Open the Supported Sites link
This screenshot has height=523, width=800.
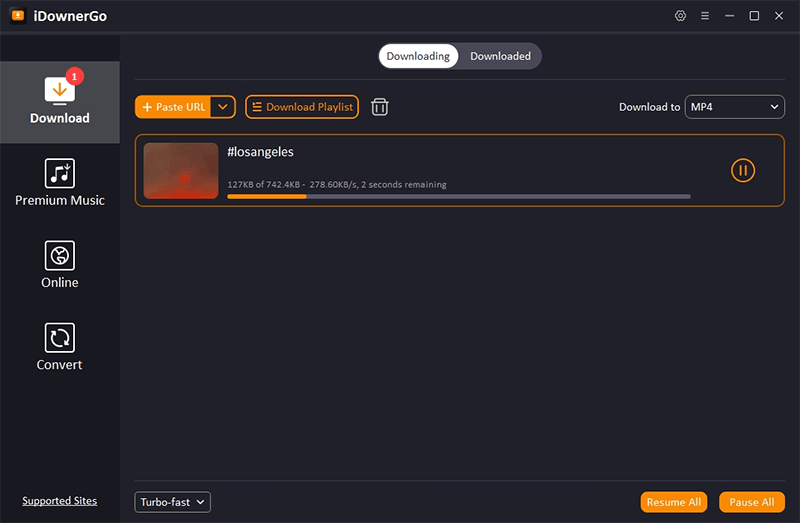point(59,501)
